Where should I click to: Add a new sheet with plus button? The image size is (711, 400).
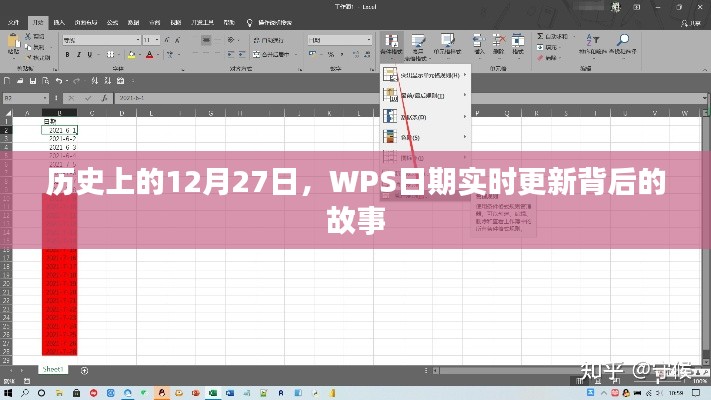[84, 371]
